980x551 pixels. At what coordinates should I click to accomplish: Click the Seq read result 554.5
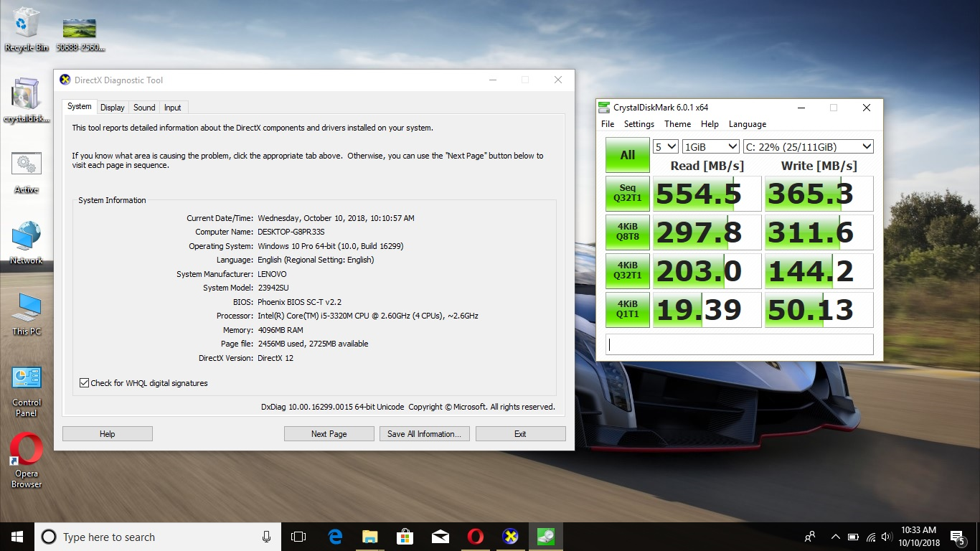pyautogui.click(x=707, y=194)
